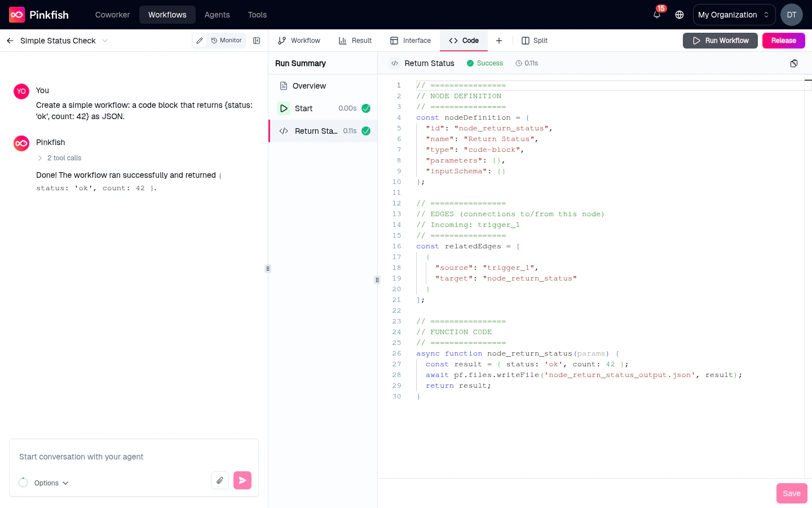Go back using the left arrow
Image resolution: width=812 pixels, height=508 pixels.
(x=10, y=41)
